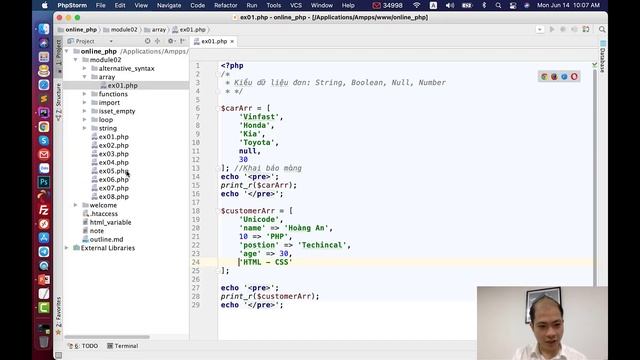The image size is (640, 360).
Task: Click the Debug toolbar icon
Action: point(563,29)
